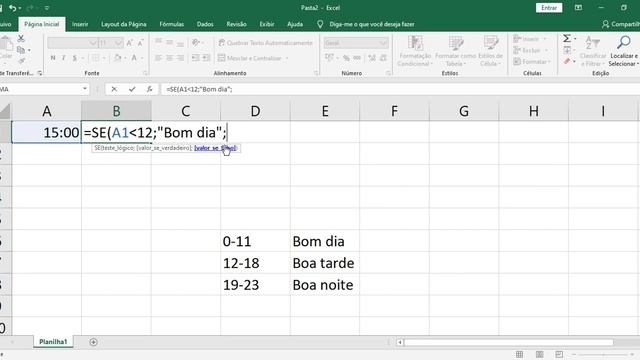This screenshot has height=360, width=640.
Task: Open the Fórmulas tab
Action: coord(172,24)
